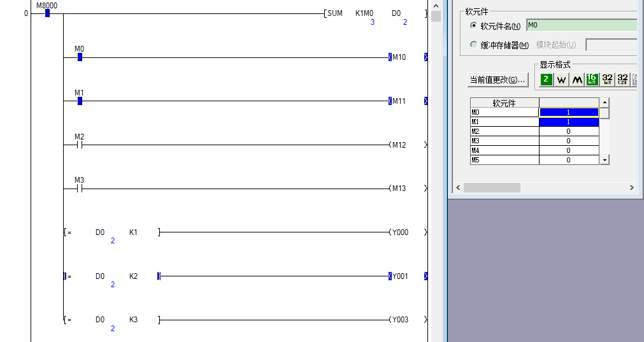Select 32-bit real number format icon
The height and width of the screenshot is (342, 644).
(622, 79)
